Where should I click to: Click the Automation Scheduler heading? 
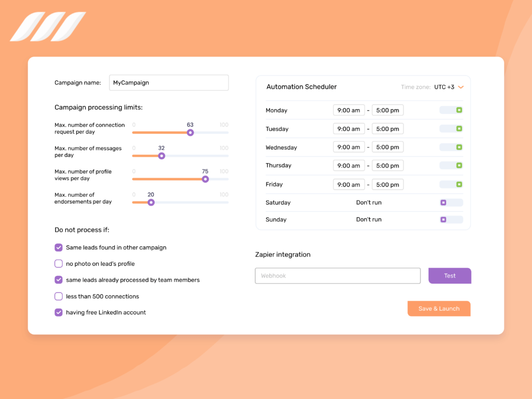click(x=301, y=87)
